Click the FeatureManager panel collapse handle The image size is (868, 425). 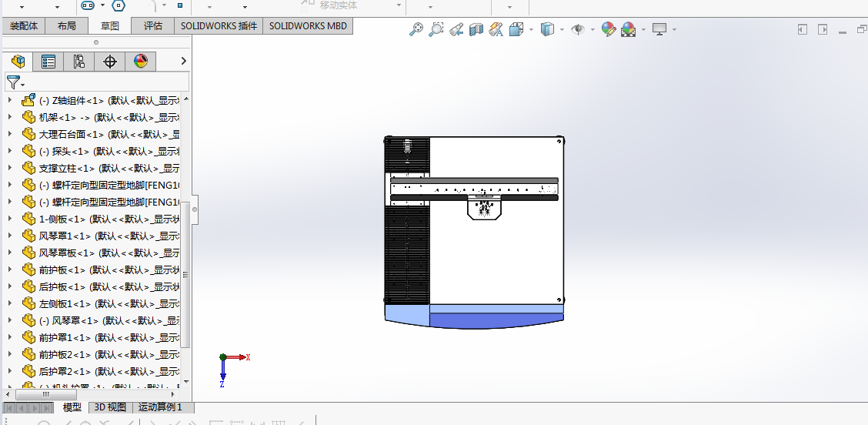pyautogui.click(x=195, y=209)
